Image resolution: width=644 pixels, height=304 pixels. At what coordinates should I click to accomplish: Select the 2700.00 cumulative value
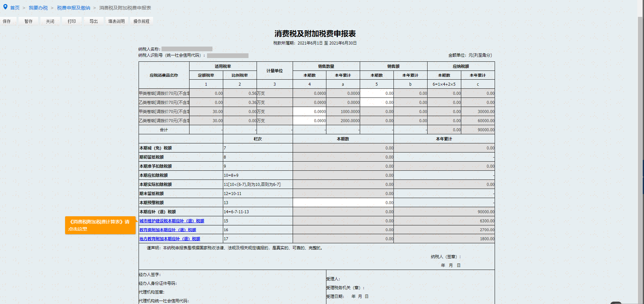pos(444,230)
